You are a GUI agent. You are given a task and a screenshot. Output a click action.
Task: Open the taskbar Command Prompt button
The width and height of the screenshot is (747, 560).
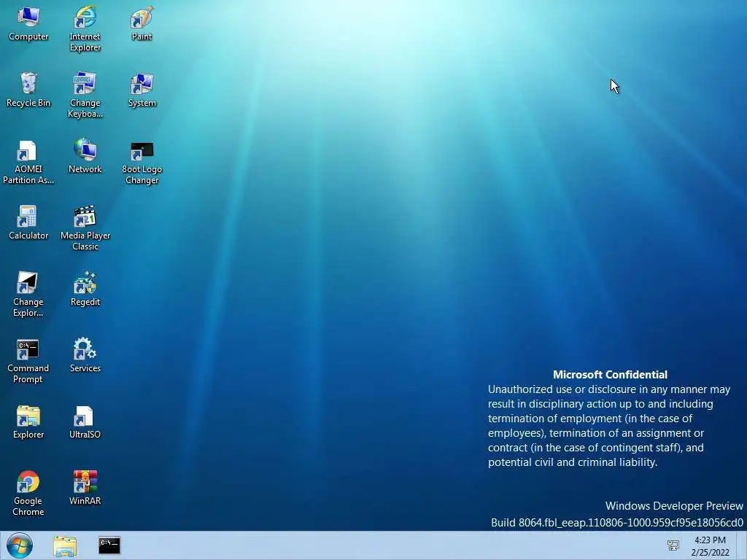click(x=109, y=545)
